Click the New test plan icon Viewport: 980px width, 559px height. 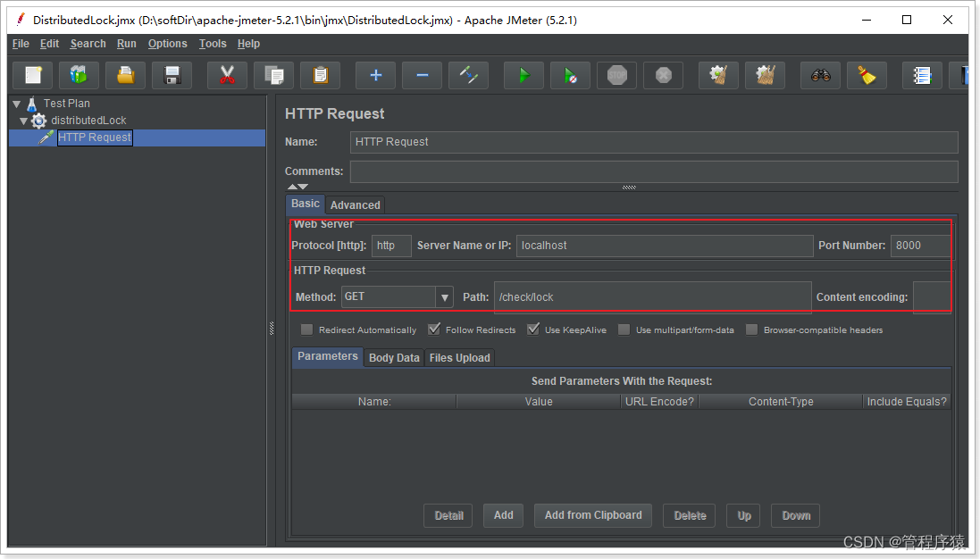click(33, 76)
